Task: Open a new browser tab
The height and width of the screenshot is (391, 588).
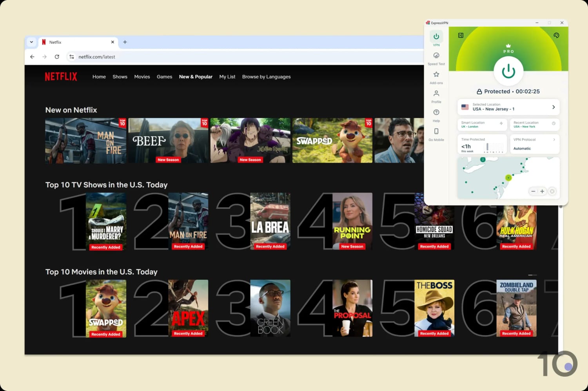Action: coord(125,42)
